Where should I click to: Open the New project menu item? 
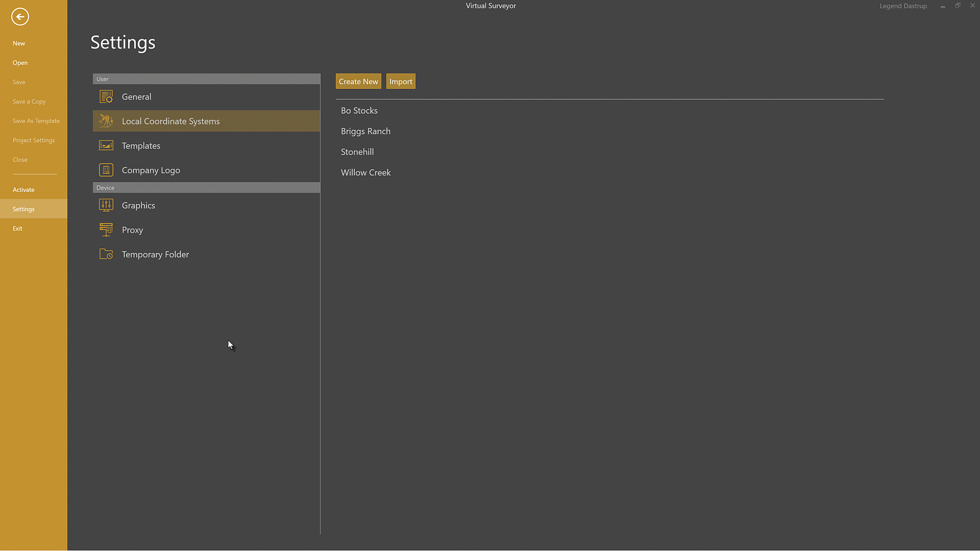tap(19, 43)
